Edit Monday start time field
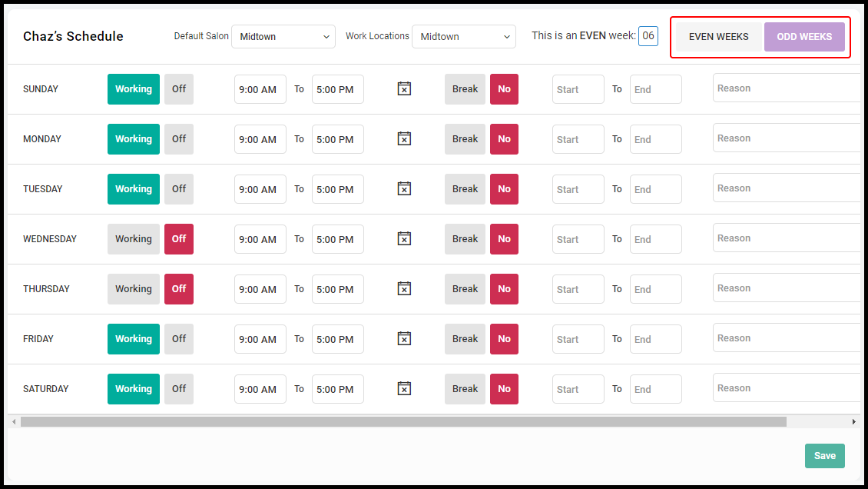The width and height of the screenshot is (868, 489). (x=260, y=139)
